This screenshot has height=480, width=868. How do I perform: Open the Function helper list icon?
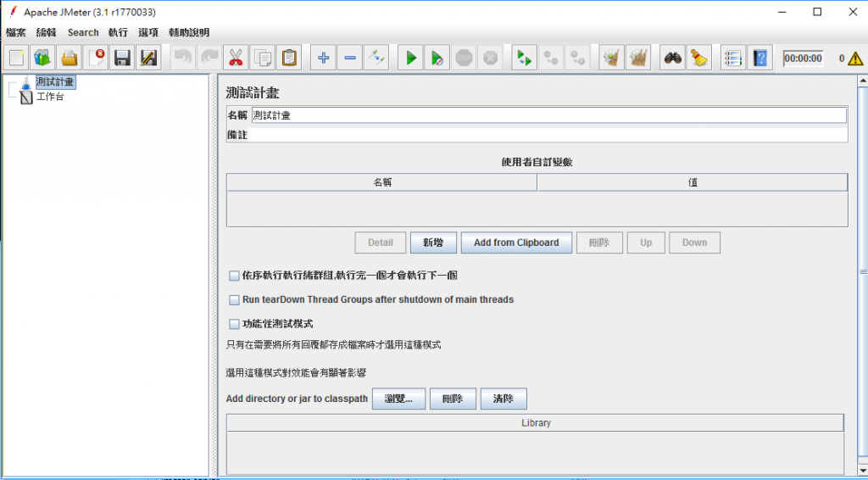tap(733, 58)
